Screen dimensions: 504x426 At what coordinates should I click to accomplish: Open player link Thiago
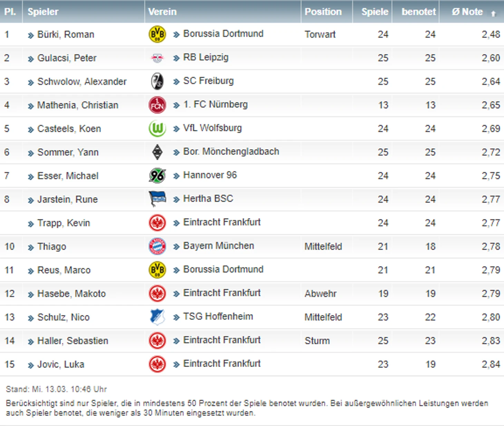click(52, 247)
